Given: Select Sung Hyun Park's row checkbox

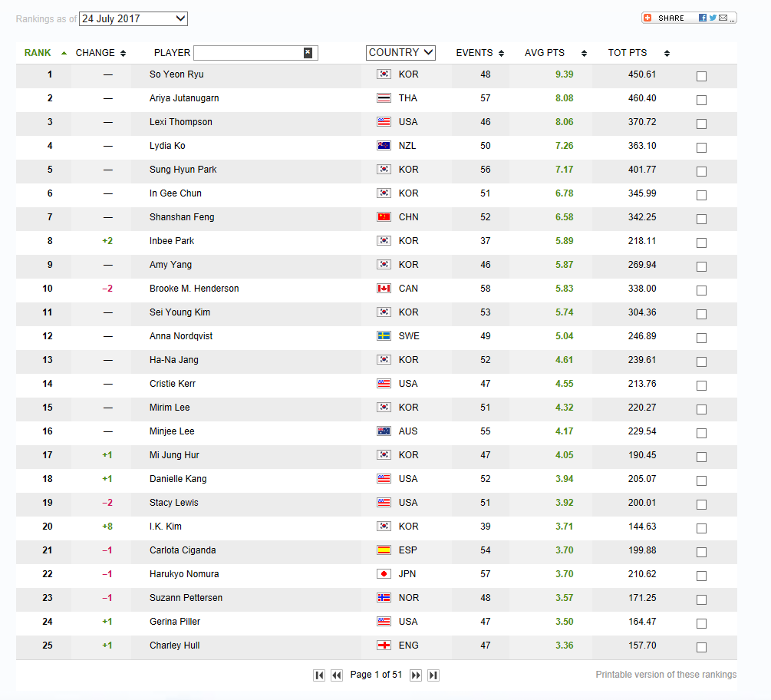Looking at the screenshot, I should tap(702, 171).
